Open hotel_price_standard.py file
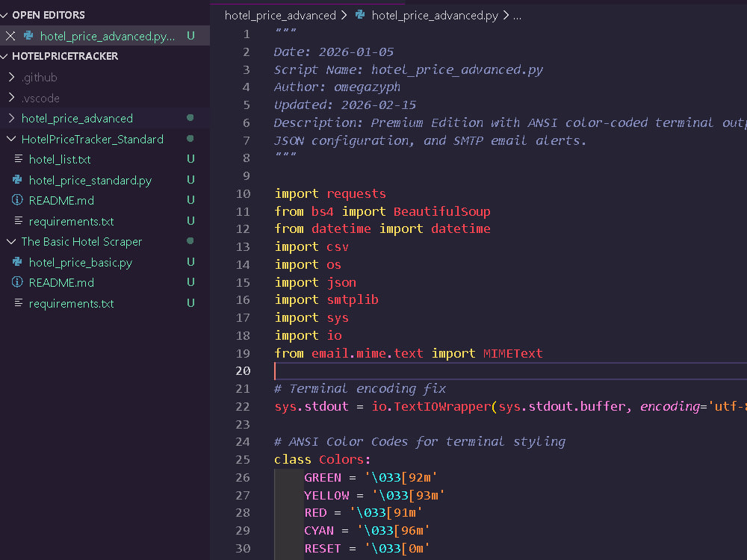 [90, 181]
